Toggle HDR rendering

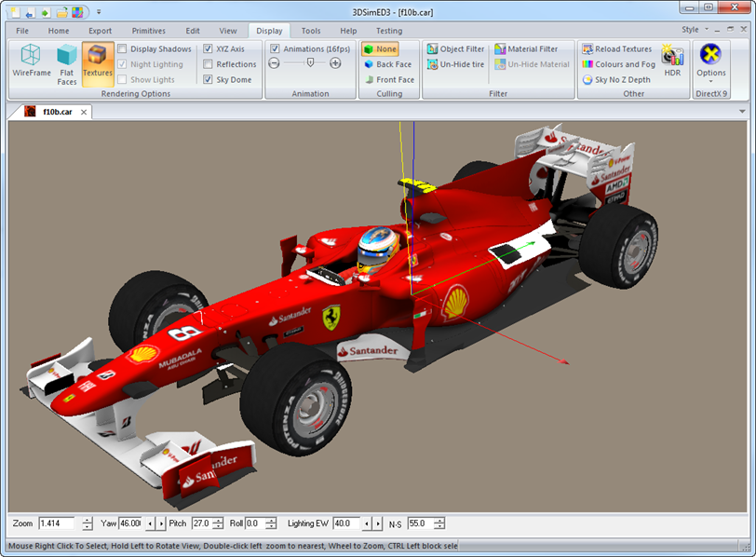[x=672, y=61]
